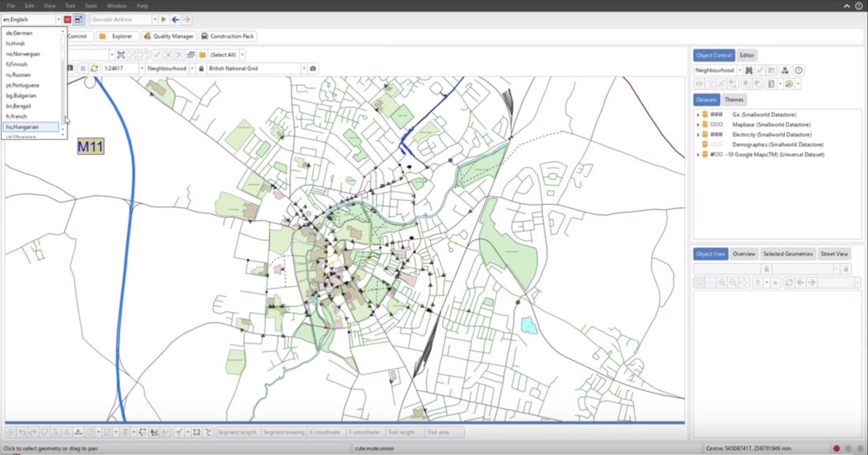Click the Explorer button
Image resolution: width=868 pixels, height=455 pixels.
click(117, 36)
